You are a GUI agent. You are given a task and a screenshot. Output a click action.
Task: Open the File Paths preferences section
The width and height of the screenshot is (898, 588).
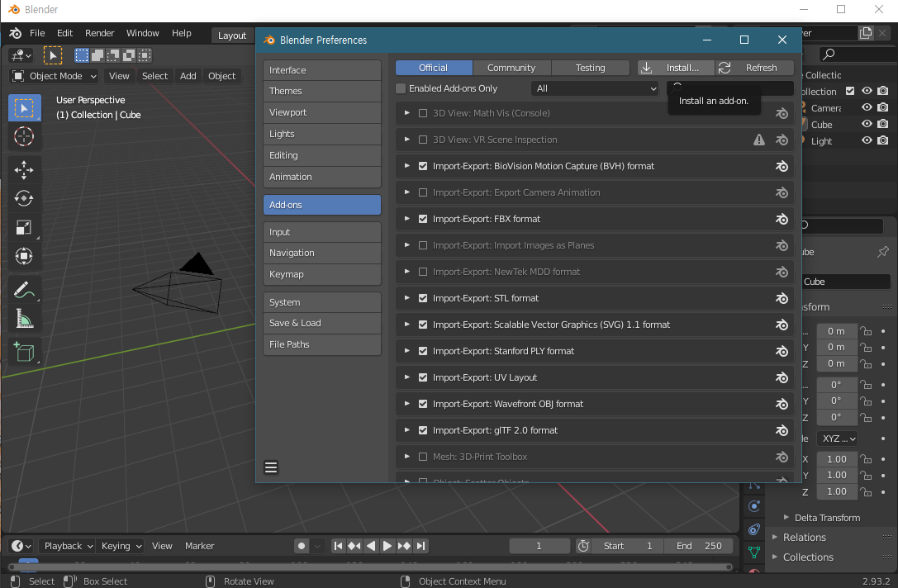[x=322, y=344]
